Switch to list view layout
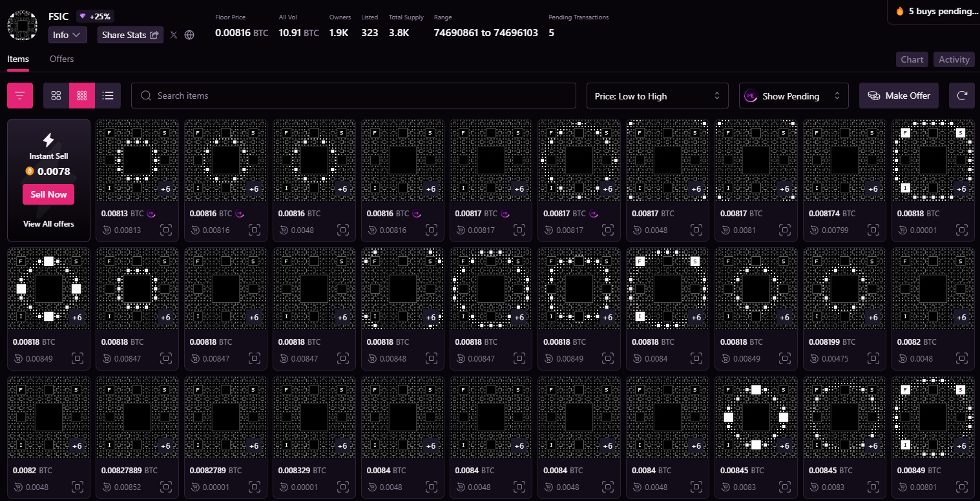The height and width of the screenshot is (501, 980). [x=108, y=96]
